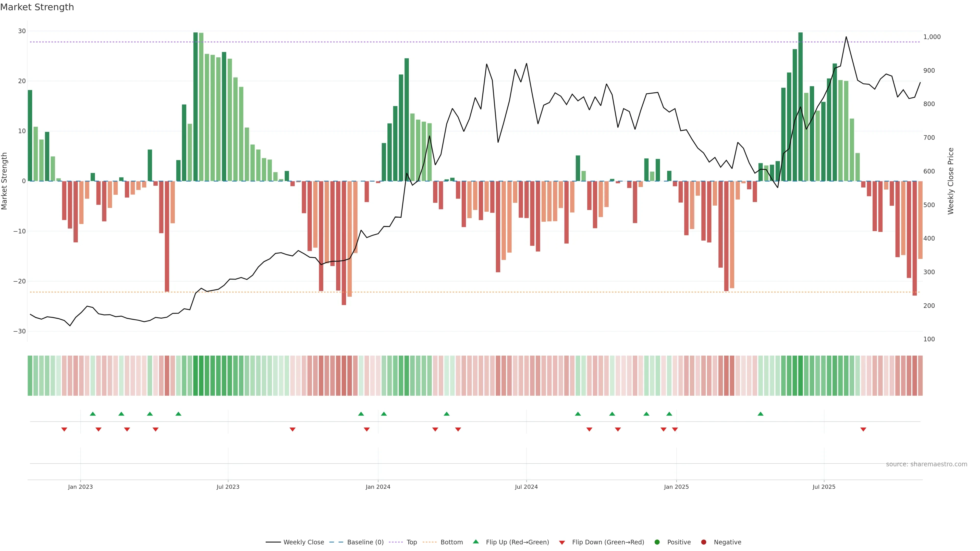Click the 1,000 right axis price label
980x551 pixels.
click(932, 37)
